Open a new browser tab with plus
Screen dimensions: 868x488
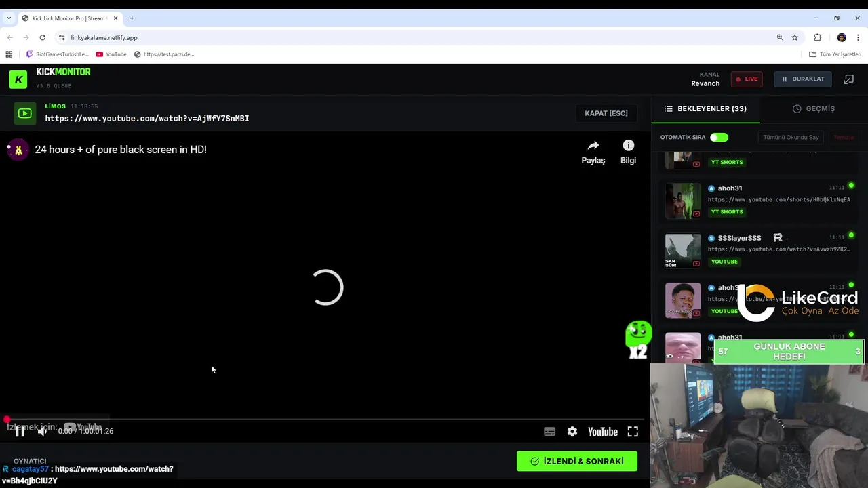tap(132, 18)
